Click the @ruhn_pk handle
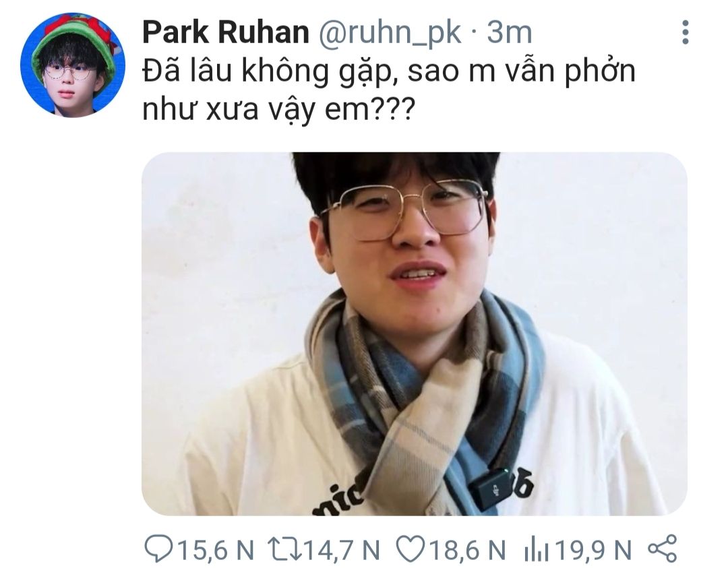This screenshot has width=728, height=568. click(390, 34)
